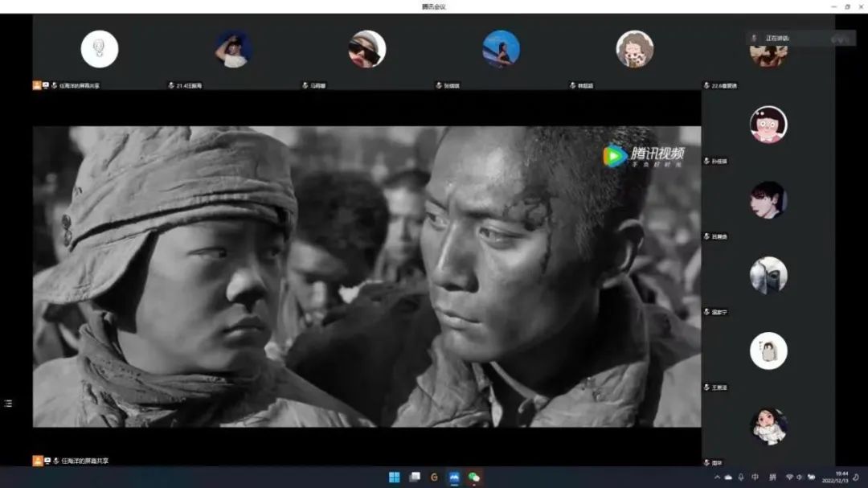868x488 pixels.
Task: Click the list icon at left edge
Action: [8, 403]
